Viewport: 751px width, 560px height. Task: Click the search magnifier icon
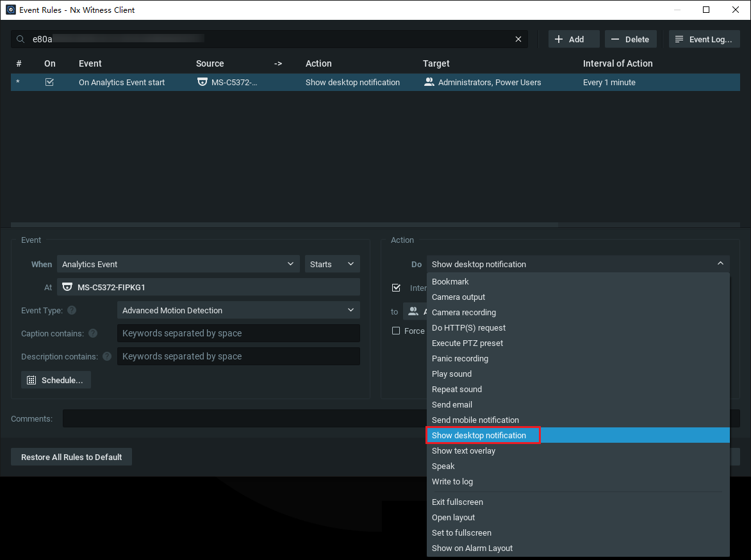point(20,39)
